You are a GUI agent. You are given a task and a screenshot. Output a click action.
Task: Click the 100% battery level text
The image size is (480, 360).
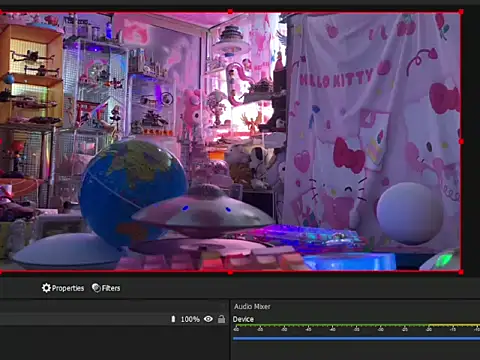(x=190, y=319)
